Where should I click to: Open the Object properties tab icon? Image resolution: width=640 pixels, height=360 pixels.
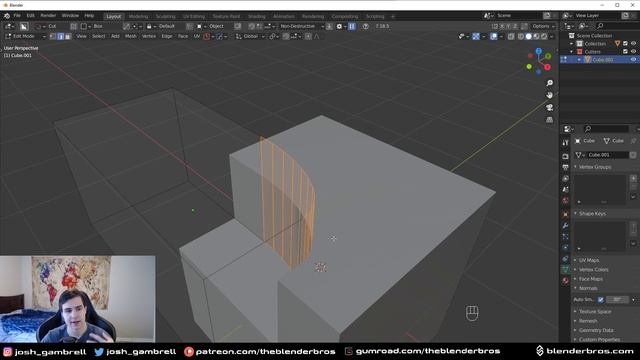(x=565, y=214)
